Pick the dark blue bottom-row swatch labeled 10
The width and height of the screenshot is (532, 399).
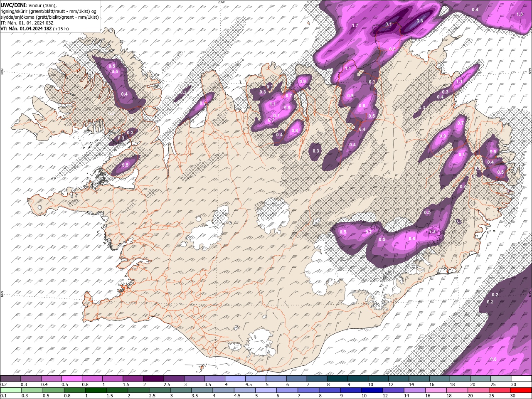[x=372, y=390]
